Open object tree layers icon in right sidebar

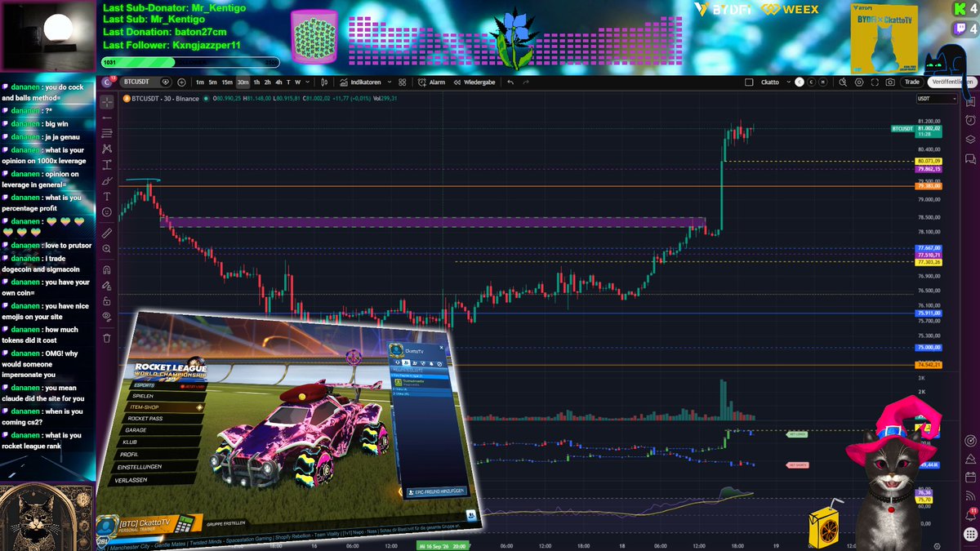pos(970,140)
